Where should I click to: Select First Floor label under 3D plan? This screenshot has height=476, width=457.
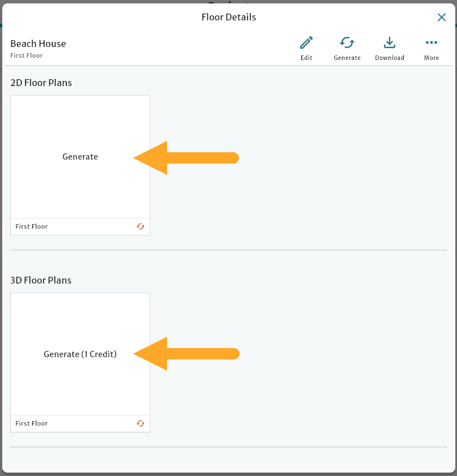(32, 423)
